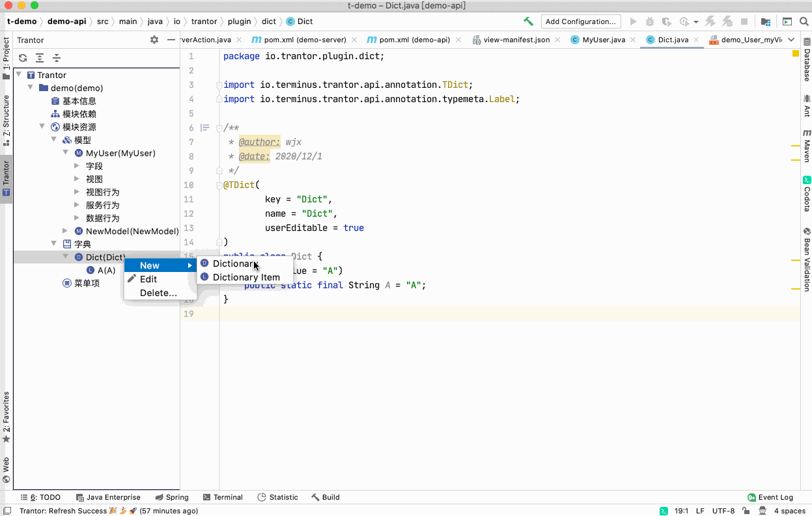Open the 1: Project tool window

[x=6, y=59]
